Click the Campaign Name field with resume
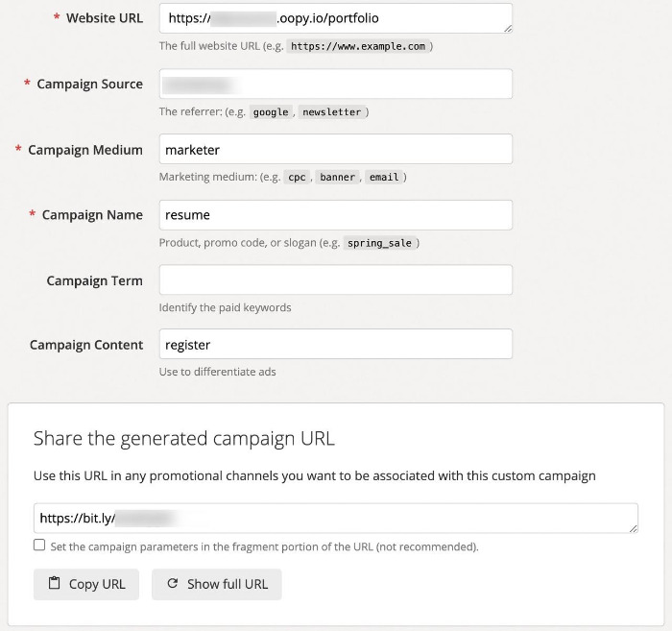This screenshot has width=672, height=631. (335, 214)
